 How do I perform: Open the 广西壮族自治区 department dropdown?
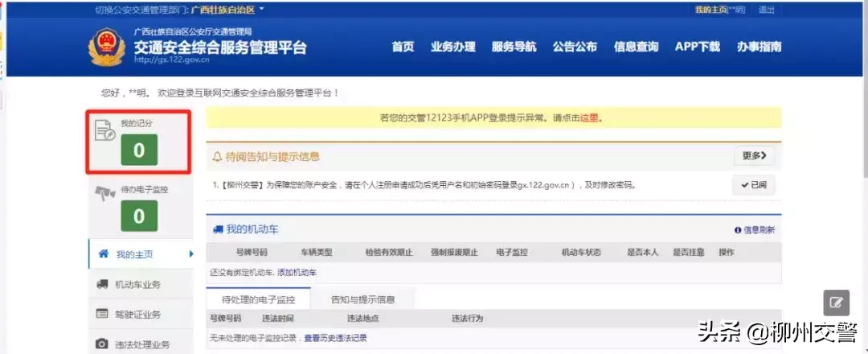pos(227,10)
